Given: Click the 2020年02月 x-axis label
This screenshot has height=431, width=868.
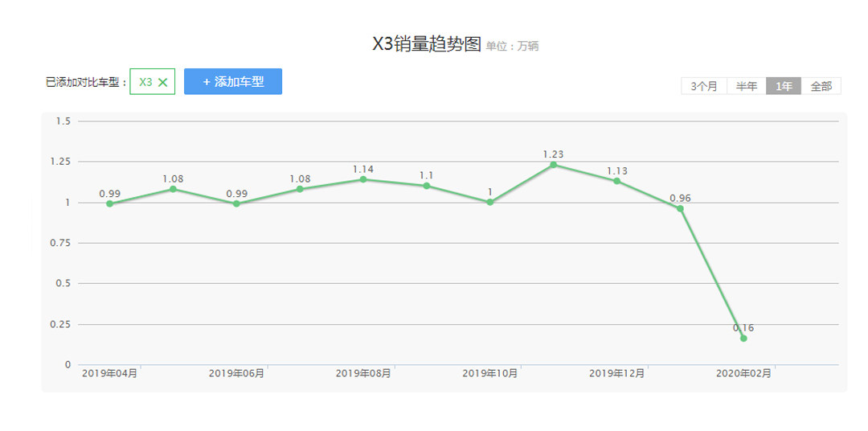Looking at the screenshot, I should tap(743, 373).
